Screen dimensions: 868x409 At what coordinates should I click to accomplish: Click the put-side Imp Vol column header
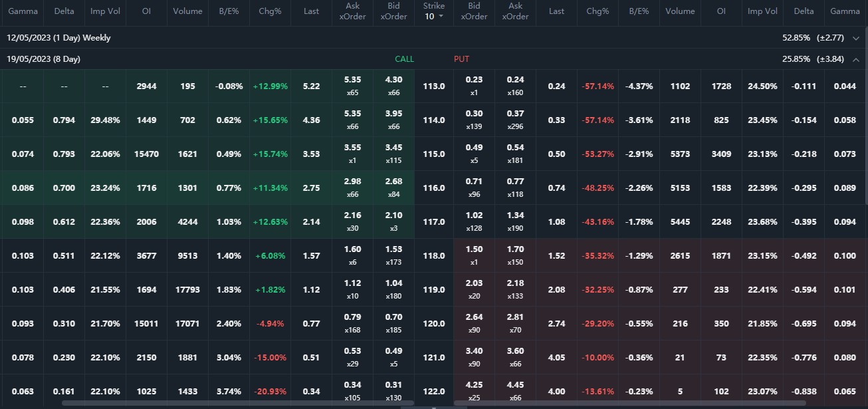(762, 11)
